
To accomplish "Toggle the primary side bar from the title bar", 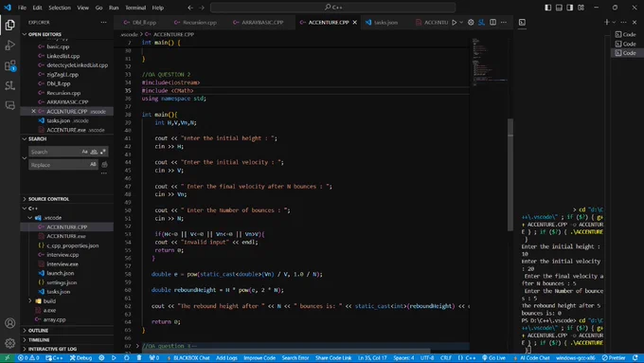I will click(548, 8).
